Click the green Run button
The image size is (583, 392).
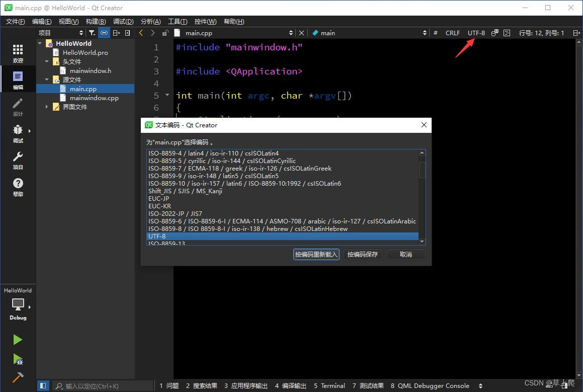18,340
